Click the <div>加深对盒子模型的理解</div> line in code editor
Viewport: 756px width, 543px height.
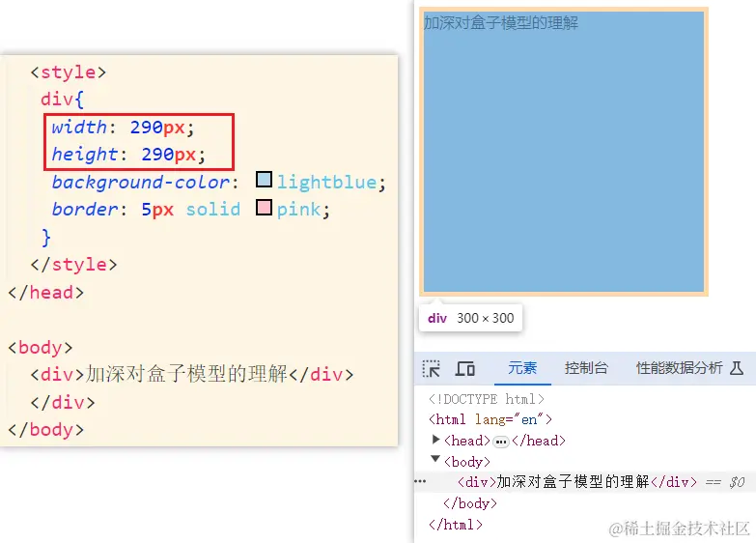point(192,375)
